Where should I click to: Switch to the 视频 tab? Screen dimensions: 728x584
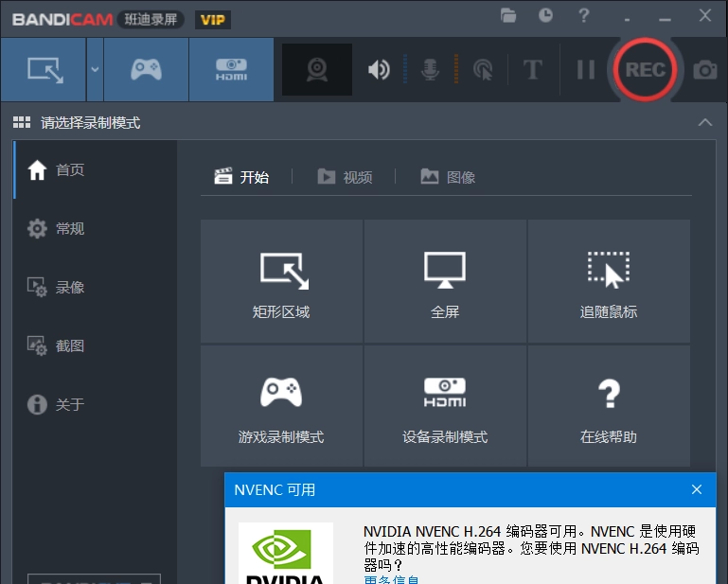click(x=345, y=177)
